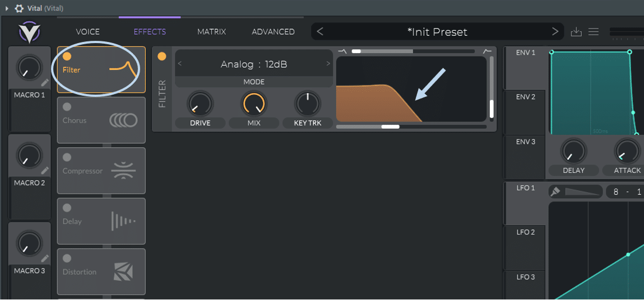
Task: Click the Vital logo icon
Action: tap(29, 32)
